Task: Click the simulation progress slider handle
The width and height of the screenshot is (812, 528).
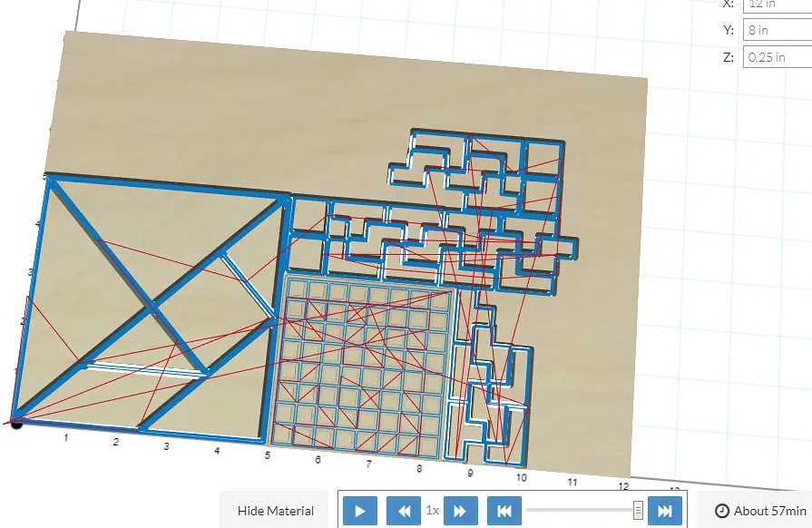Action: (x=639, y=511)
